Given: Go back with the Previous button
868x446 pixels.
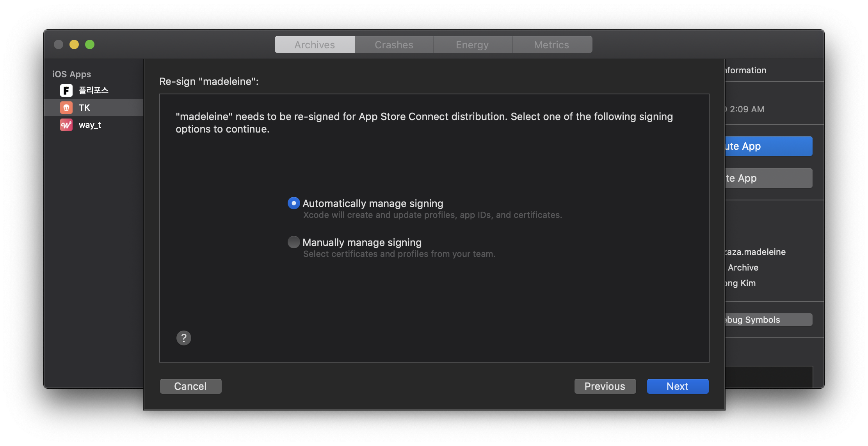Looking at the screenshot, I should (x=605, y=386).
